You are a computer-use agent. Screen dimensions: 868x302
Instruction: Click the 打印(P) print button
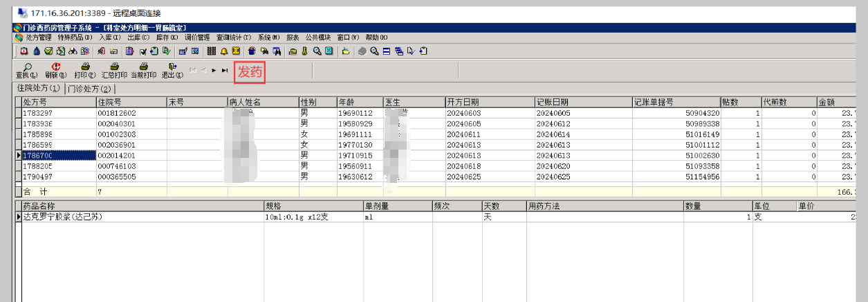(84, 71)
